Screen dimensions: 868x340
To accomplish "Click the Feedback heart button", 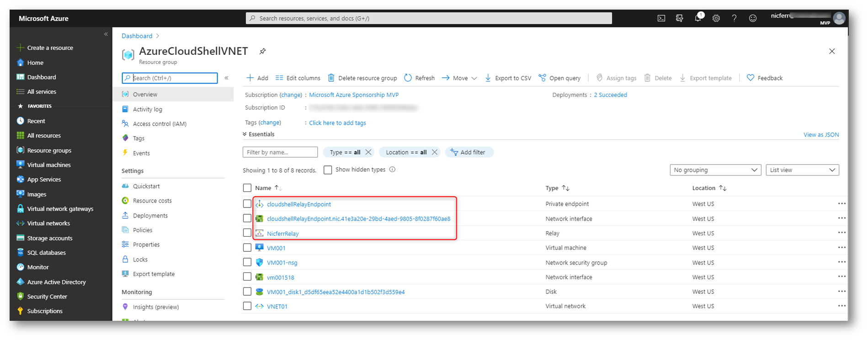I will 765,78.
